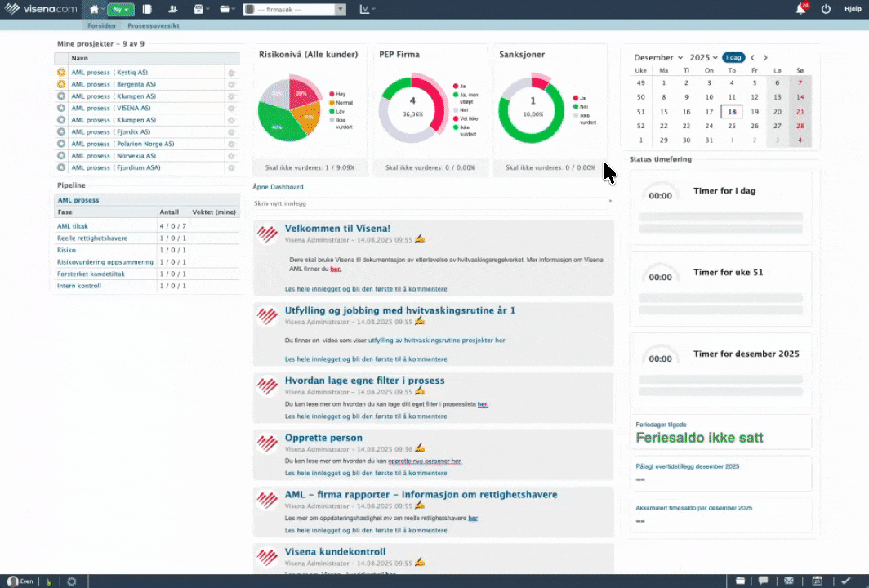869x588 pixels.
Task: Open notifications via the bell icon
Action: (802, 9)
